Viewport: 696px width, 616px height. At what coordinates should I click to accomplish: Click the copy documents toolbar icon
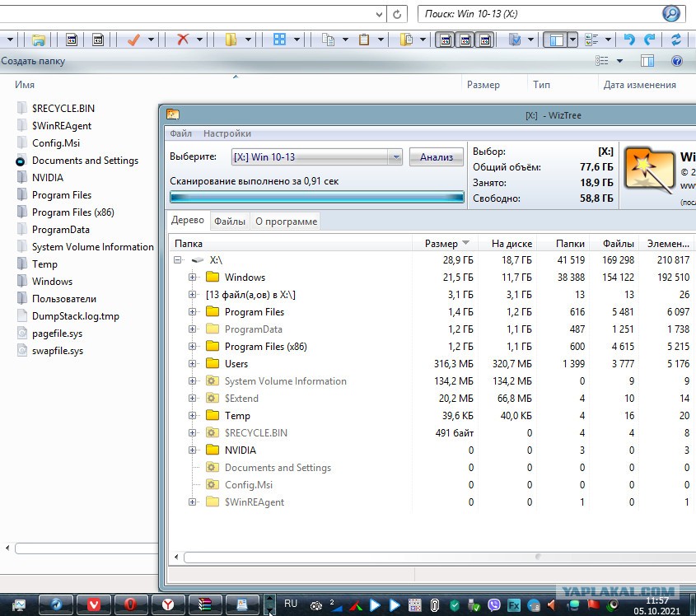[x=328, y=40]
